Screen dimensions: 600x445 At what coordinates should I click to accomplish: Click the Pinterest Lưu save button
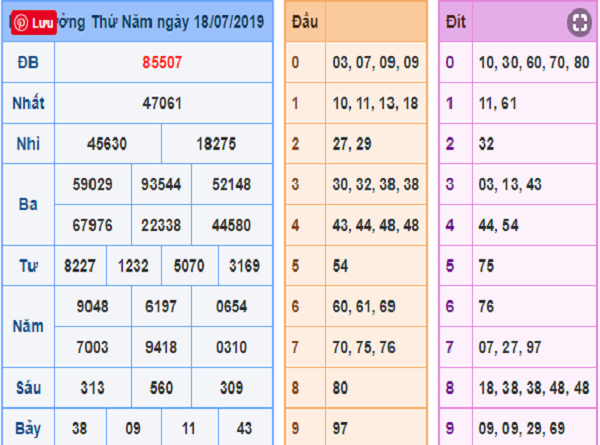click(34, 23)
